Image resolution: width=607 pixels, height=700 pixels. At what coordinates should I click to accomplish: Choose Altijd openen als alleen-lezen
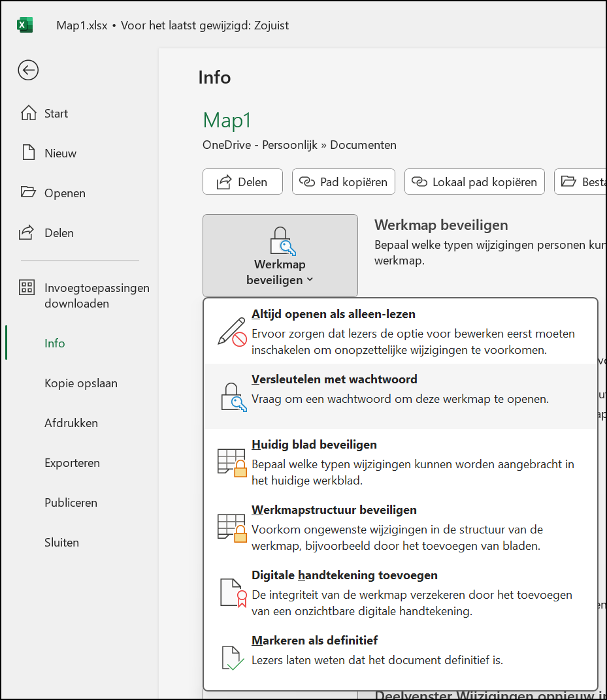(x=401, y=331)
